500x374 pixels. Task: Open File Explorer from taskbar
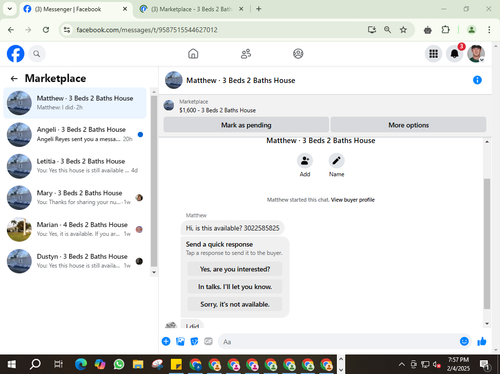(x=138, y=364)
